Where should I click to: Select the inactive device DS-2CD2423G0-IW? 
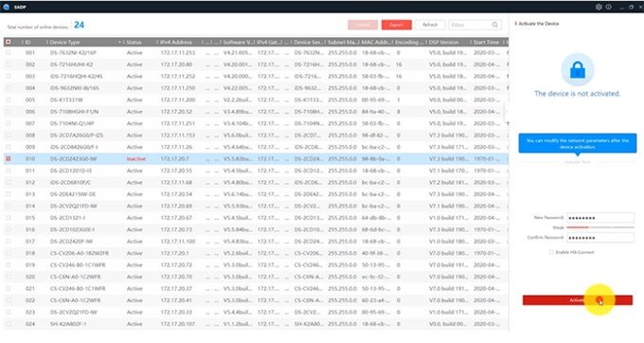[x=256, y=158]
